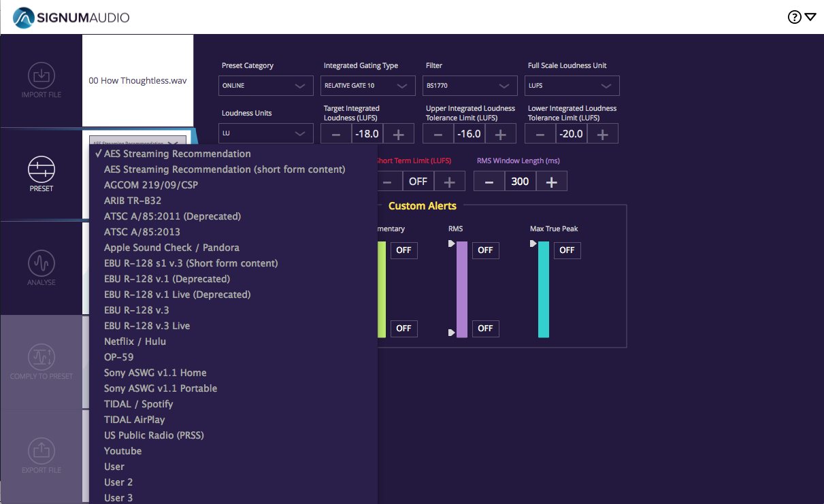
Task: Toggle the lower RMS alert OFF button
Action: [x=485, y=329]
